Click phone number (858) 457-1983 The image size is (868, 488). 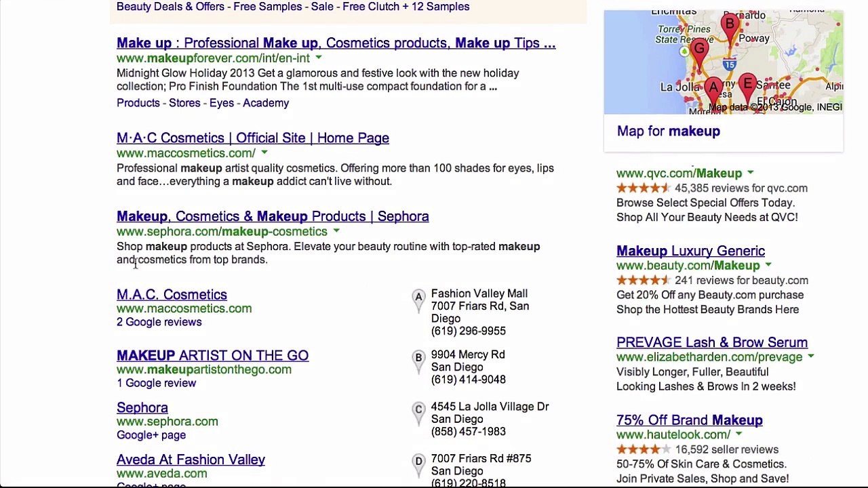469,432
